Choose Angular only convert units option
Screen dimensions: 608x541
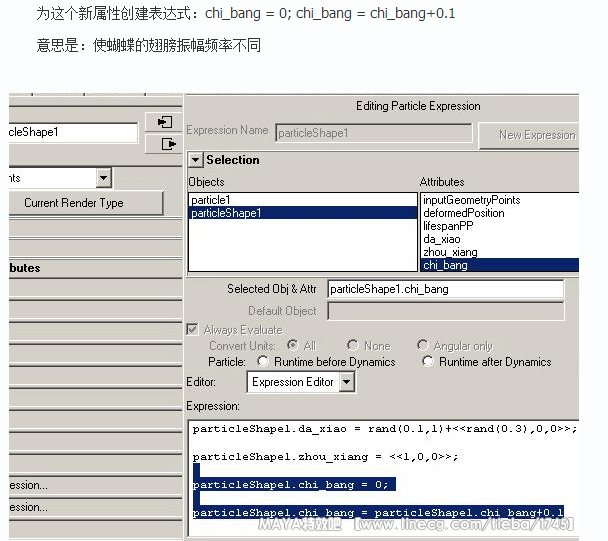point(423,346)
